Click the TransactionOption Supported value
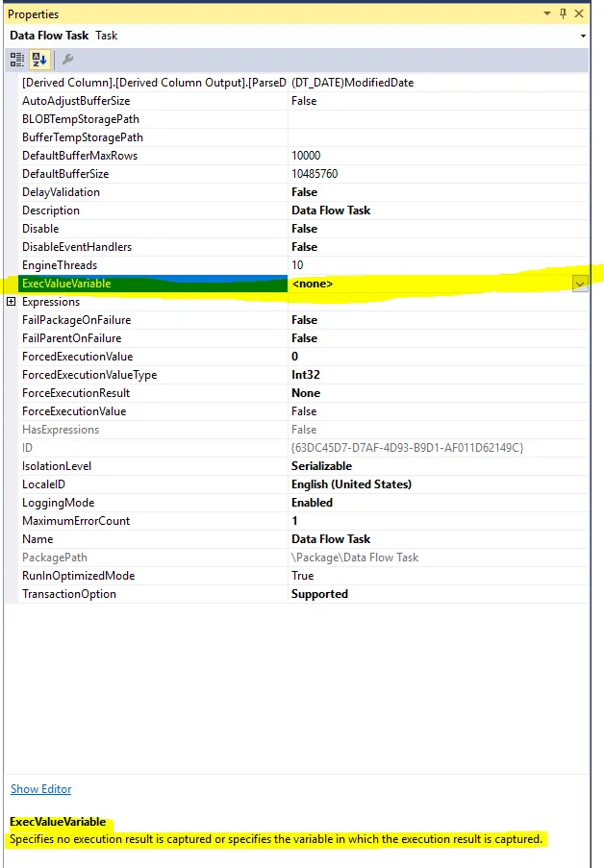604x868 pixels. (x=319, y=594)
